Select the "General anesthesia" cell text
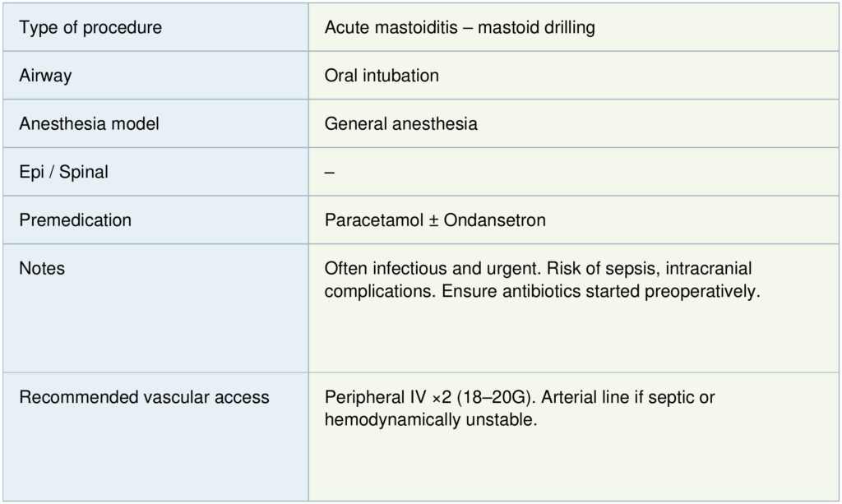Screen dimensions: 842x504 point(400,124)
